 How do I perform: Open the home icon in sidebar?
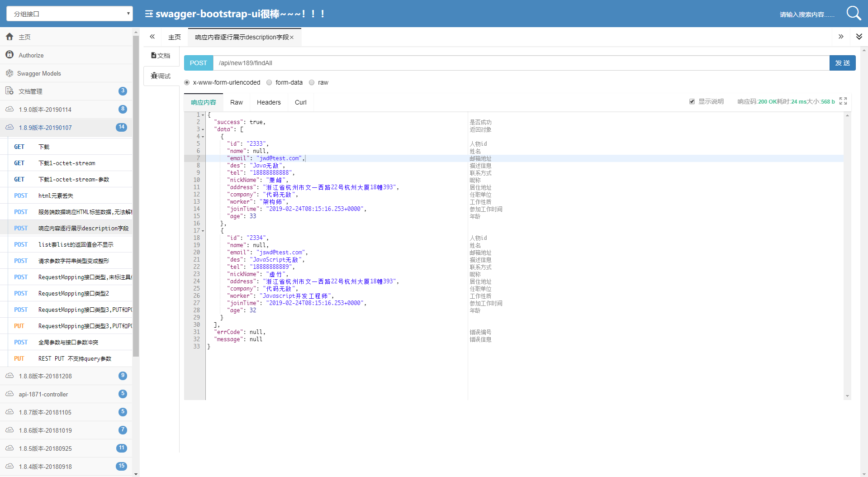(x=9, y=37)
